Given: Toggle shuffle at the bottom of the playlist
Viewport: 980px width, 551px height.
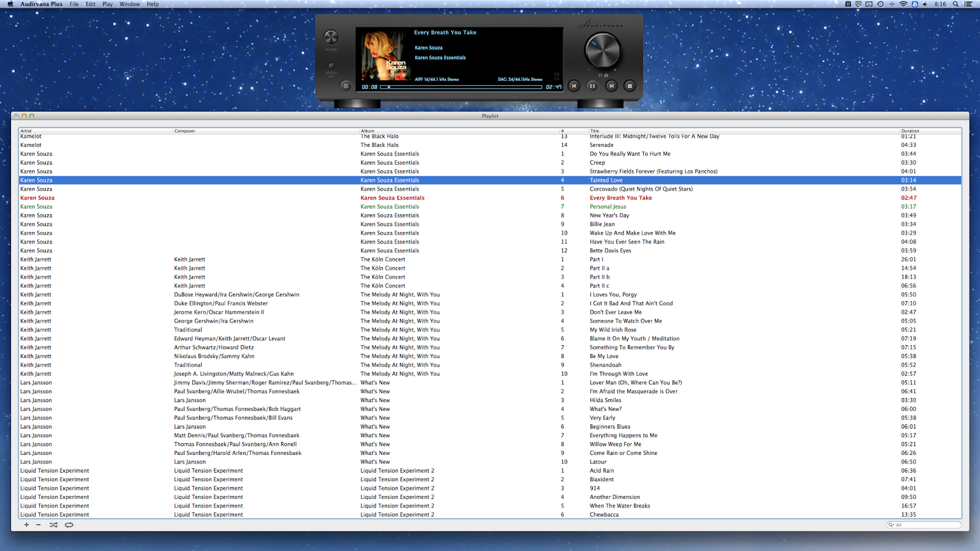Looking at the screenshot, I should coord(53,525).
